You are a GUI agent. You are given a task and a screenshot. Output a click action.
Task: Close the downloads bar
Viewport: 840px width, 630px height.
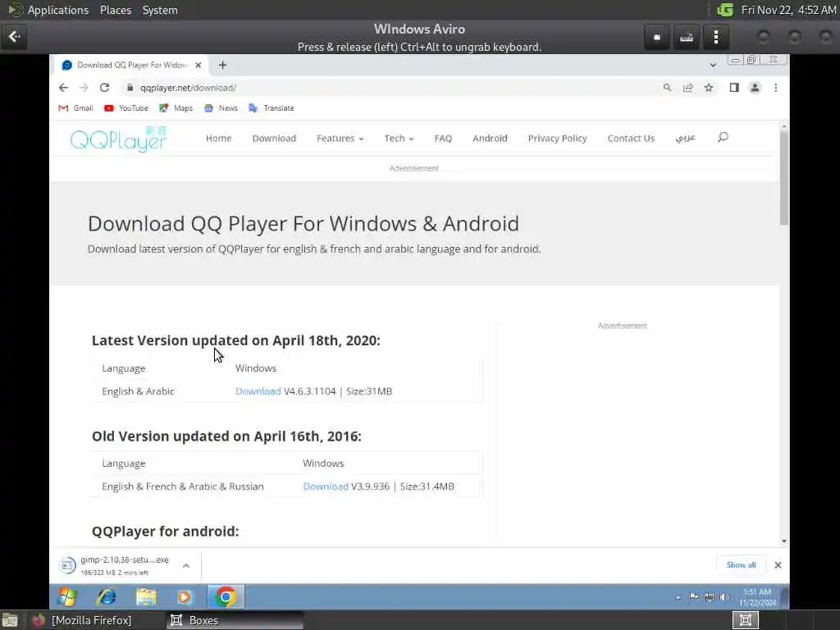tap(778, 565)
